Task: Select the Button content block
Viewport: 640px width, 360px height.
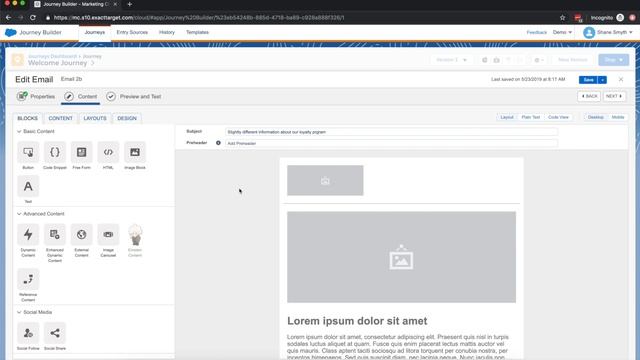Action: pyautogui.click(x=28, y=152)
